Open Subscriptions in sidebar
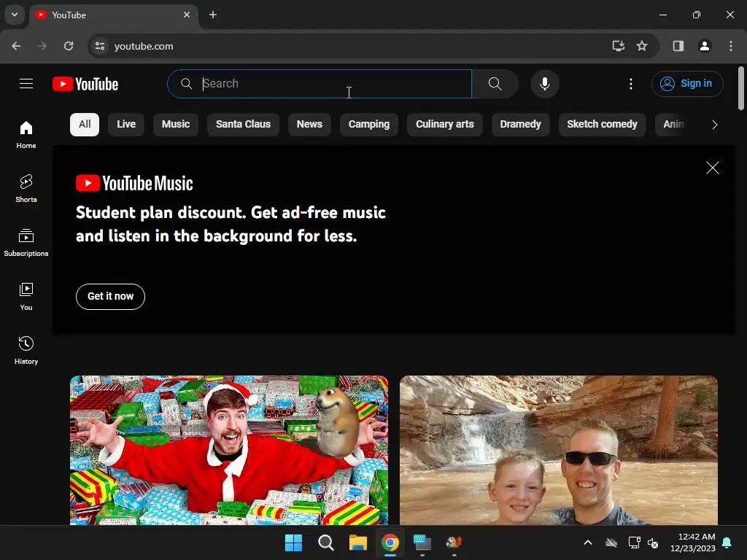 pos(26,242)
